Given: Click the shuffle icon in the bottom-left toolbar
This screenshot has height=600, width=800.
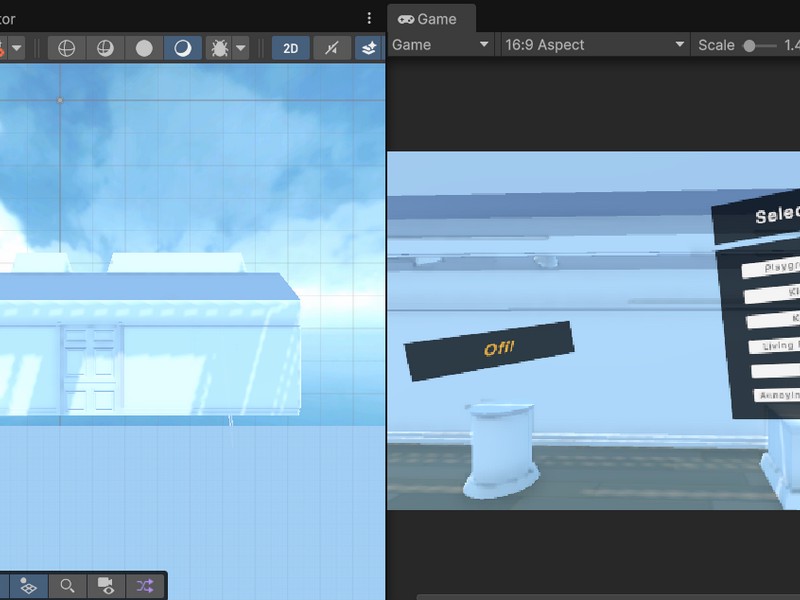Looking at the screenshot, I should click(x=144, y=586).
